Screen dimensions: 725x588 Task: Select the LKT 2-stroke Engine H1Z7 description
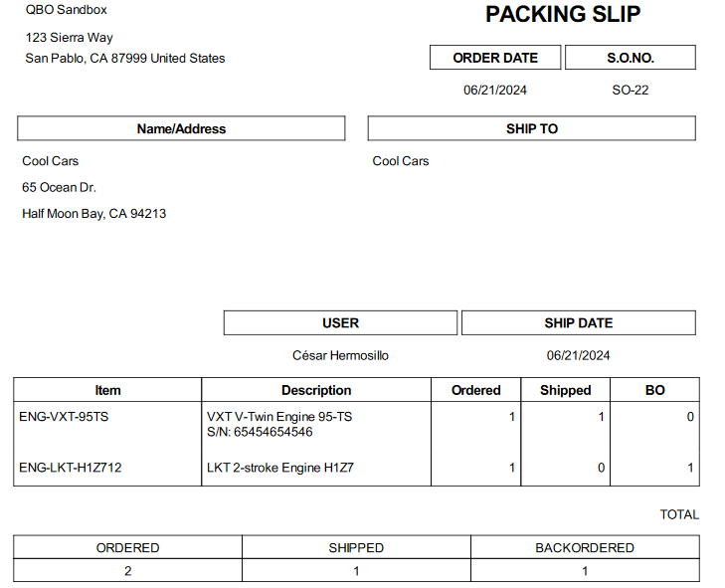click(280, 468)
